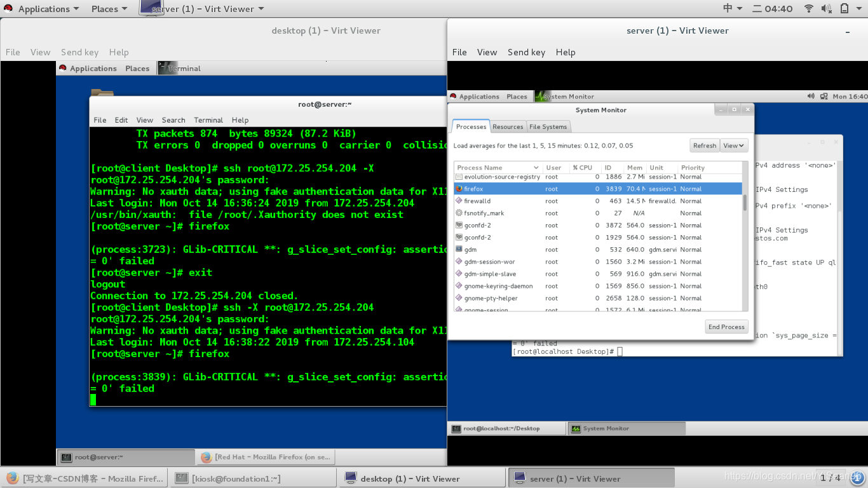Sort by ID column header
868x488 pixels.
pos(613,168)
